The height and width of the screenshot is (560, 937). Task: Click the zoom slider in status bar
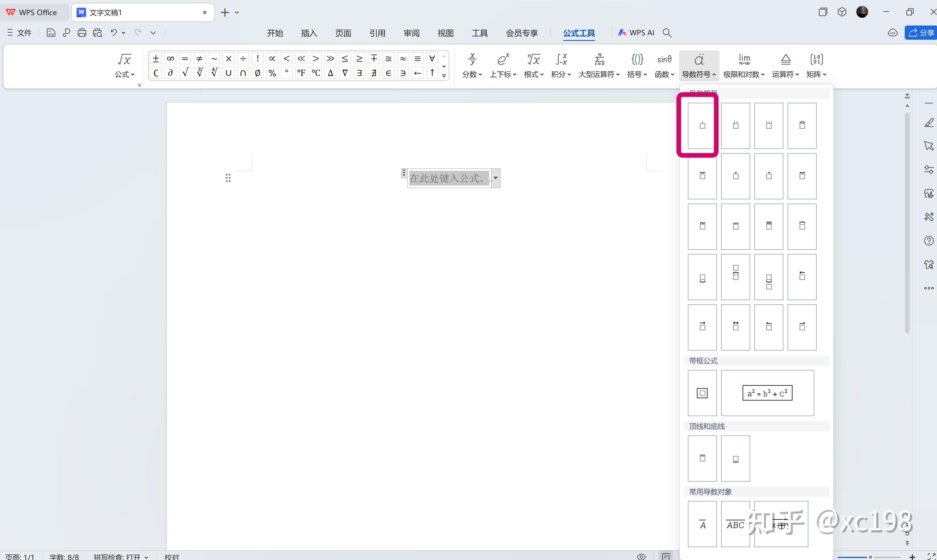870,556
